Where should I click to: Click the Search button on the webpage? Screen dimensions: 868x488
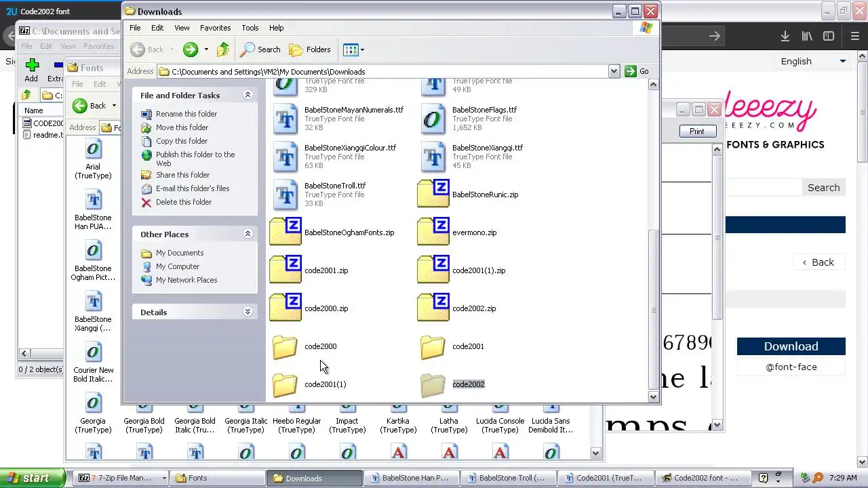[824, 188]
